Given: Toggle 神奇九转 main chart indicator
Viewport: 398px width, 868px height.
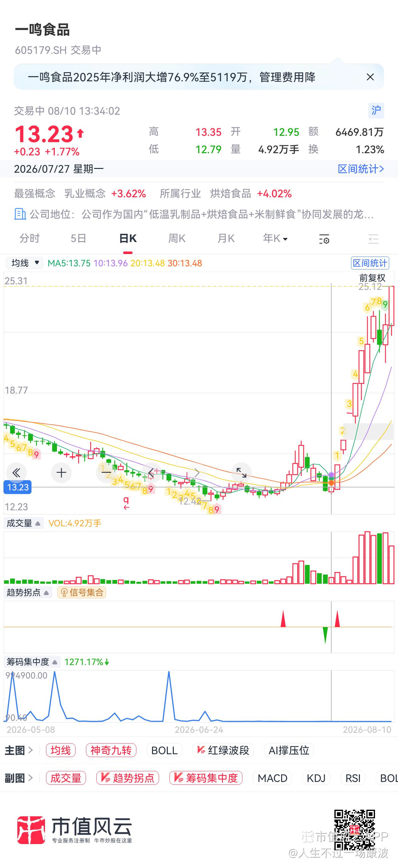Looking at the screenshot, I should click(111, 750).
